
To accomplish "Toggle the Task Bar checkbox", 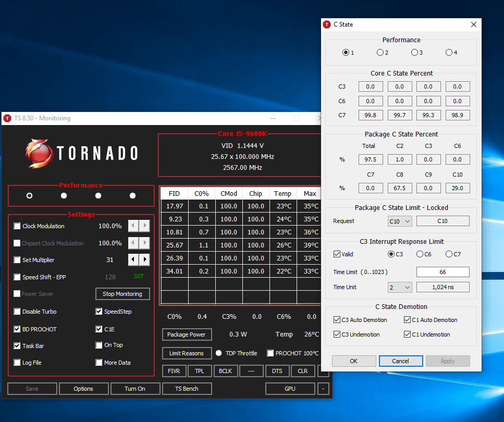I will click(17, 346).
